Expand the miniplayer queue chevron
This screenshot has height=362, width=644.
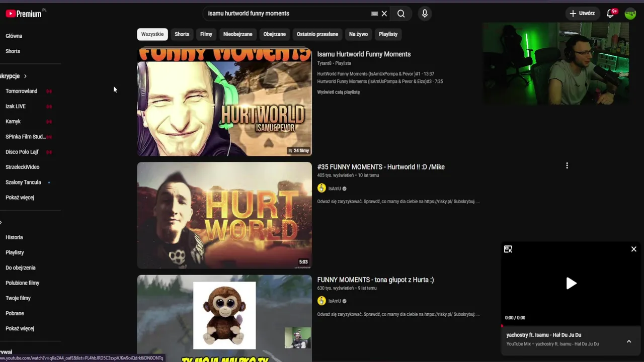tap(629, 341)
